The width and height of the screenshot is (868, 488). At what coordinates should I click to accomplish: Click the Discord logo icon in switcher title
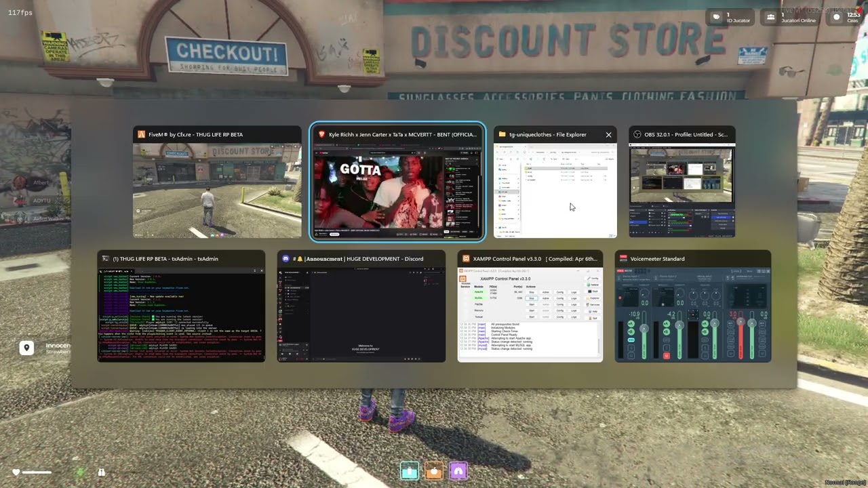coord(286,258)
